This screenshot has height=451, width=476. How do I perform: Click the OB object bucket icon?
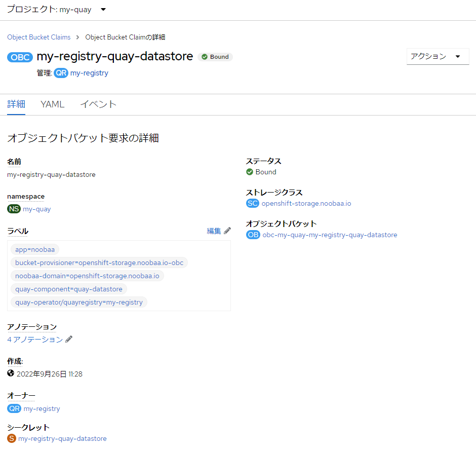pyautogui.click(x=253, y=235)
